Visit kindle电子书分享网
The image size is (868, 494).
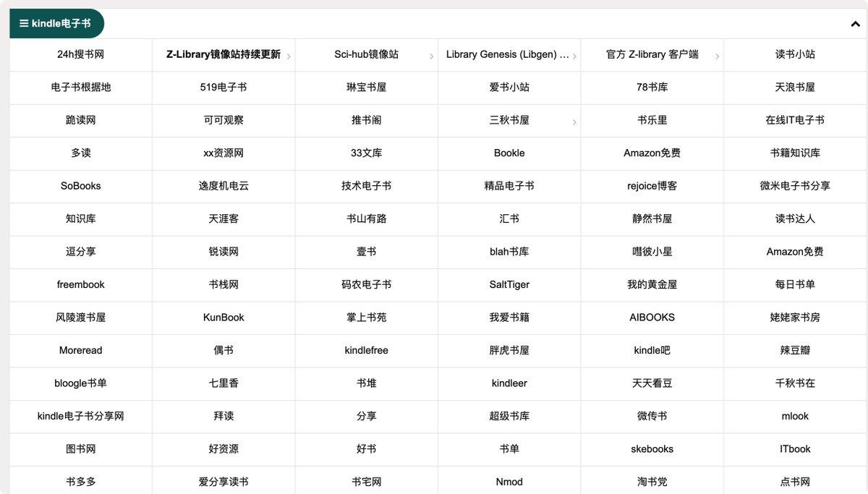(81, 416)
